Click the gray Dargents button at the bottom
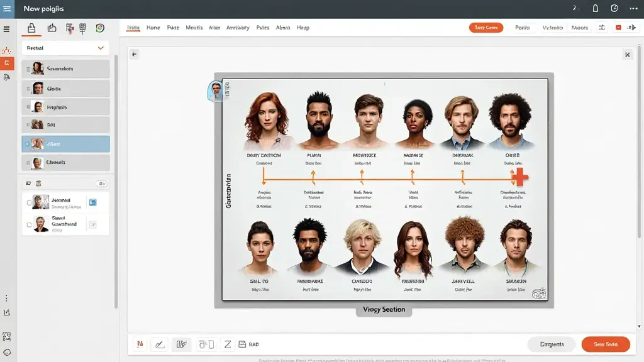 (552, 344)
